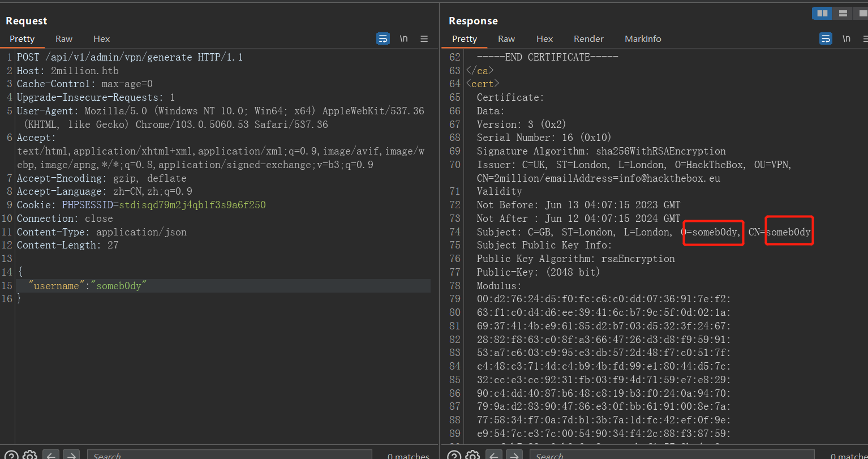868x459 pixels.
Task: Click the Content-Length: 27 header
Action: tap(67, 245)
